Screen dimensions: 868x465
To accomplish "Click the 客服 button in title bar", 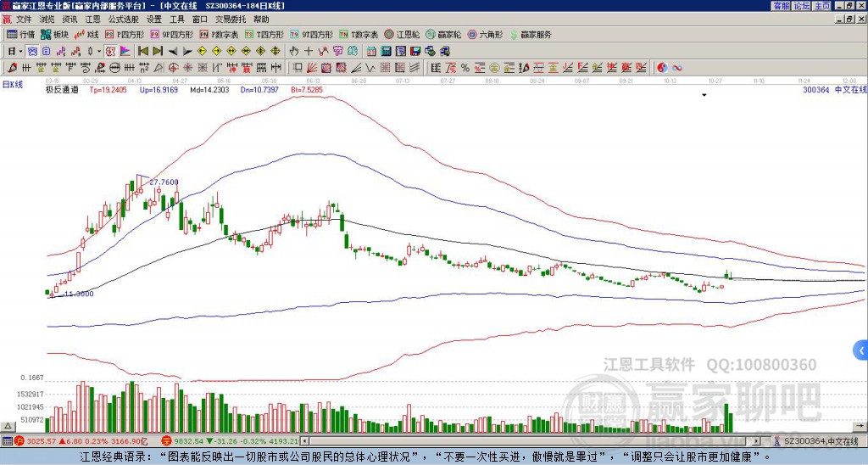I will (782, 6).
